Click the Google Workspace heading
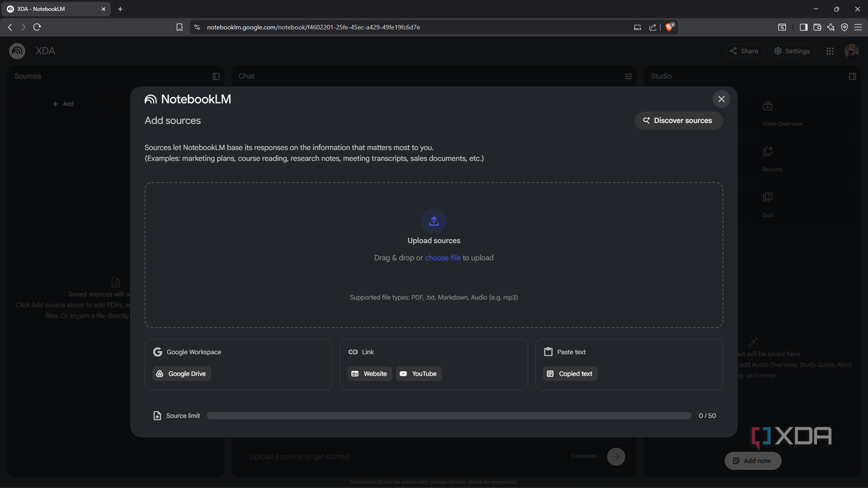Image resolution: width=868 pixels, height=488 pixels. (x=194, y=352)
